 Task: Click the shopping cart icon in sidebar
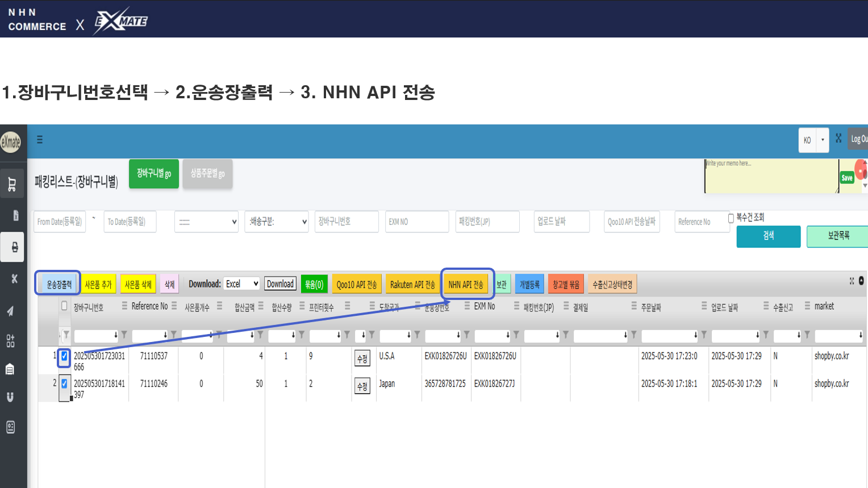point(12,184)
